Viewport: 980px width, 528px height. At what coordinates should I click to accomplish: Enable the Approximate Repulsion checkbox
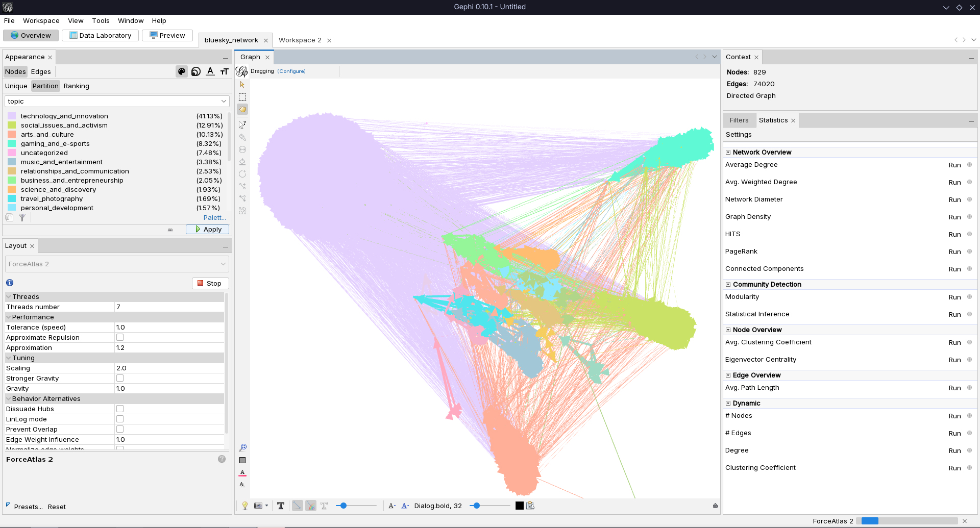[x=120, y=337]
